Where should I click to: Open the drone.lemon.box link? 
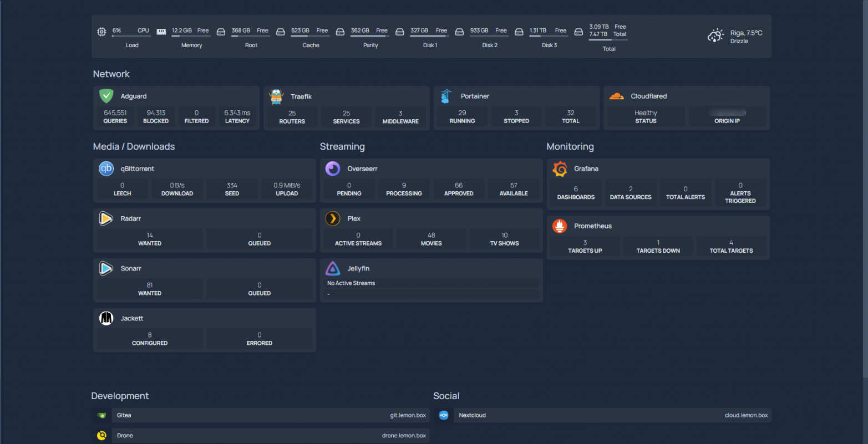click(404, 436)
